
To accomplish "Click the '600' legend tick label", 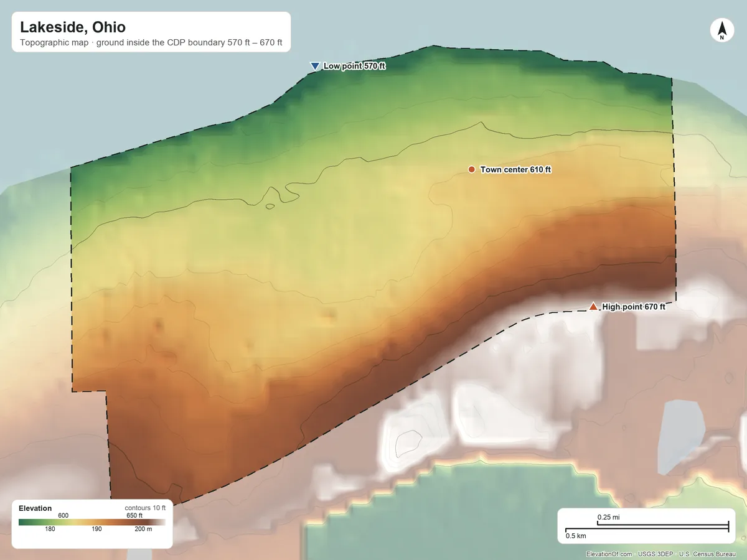I will pos(63,515).
